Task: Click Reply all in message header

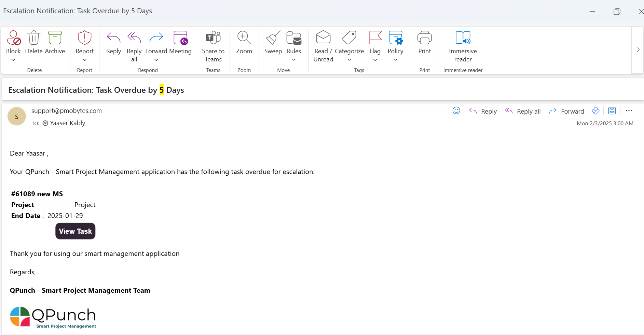Action: 523,111
